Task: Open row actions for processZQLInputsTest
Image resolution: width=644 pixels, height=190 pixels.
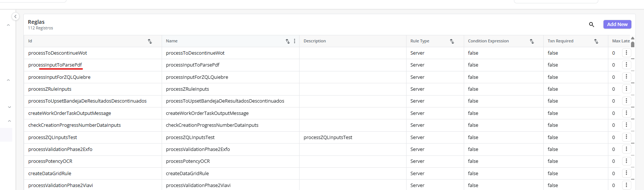Action: point(627,137)
